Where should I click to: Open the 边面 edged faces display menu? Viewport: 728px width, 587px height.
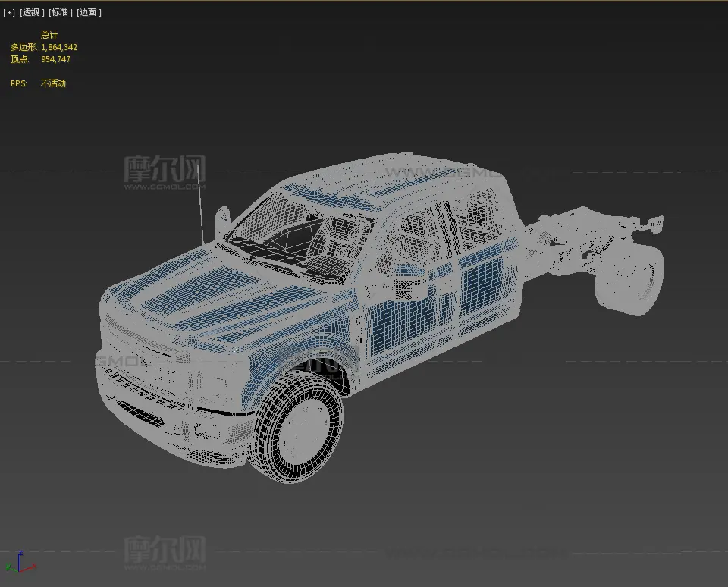pos(89,12)
